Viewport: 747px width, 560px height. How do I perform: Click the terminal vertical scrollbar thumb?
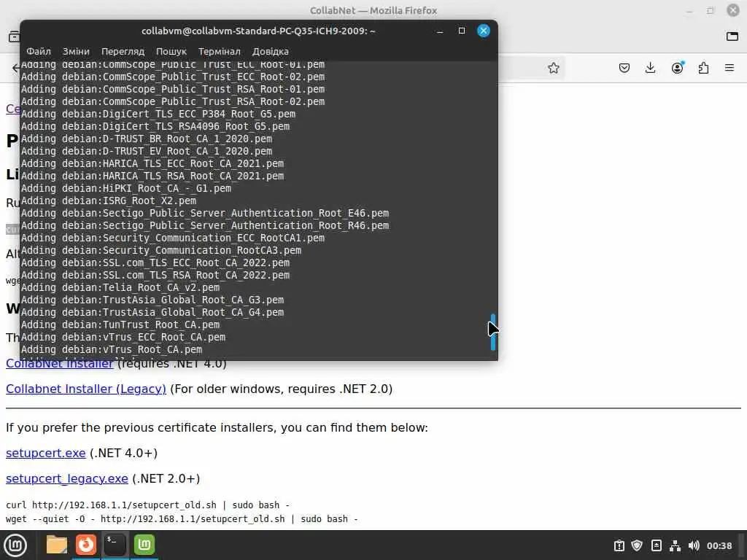(x=493, y=332)
